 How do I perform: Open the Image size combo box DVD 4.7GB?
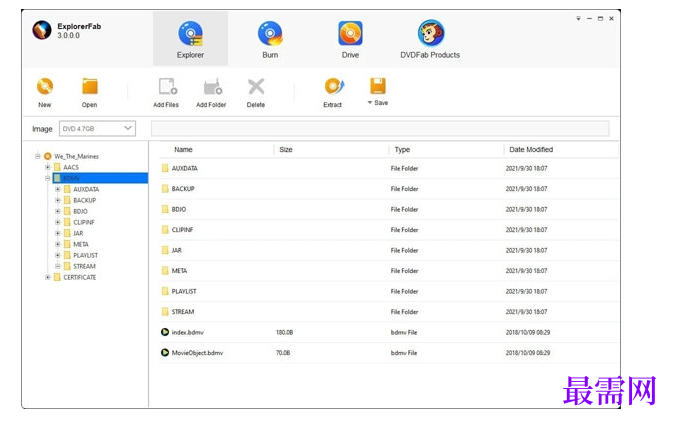click(x=97, y=128)
